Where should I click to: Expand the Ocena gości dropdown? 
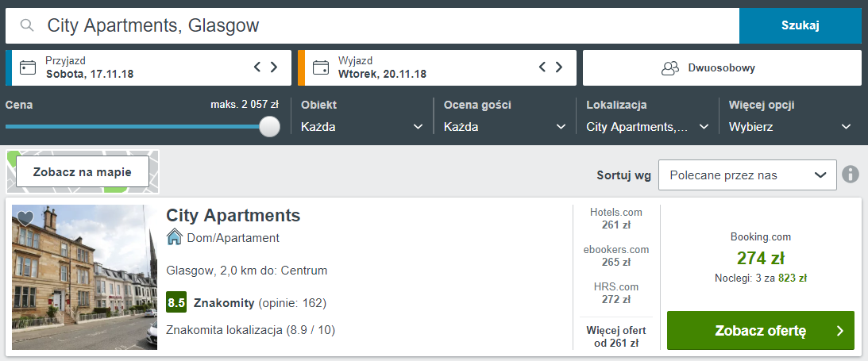tap(505, 126)
